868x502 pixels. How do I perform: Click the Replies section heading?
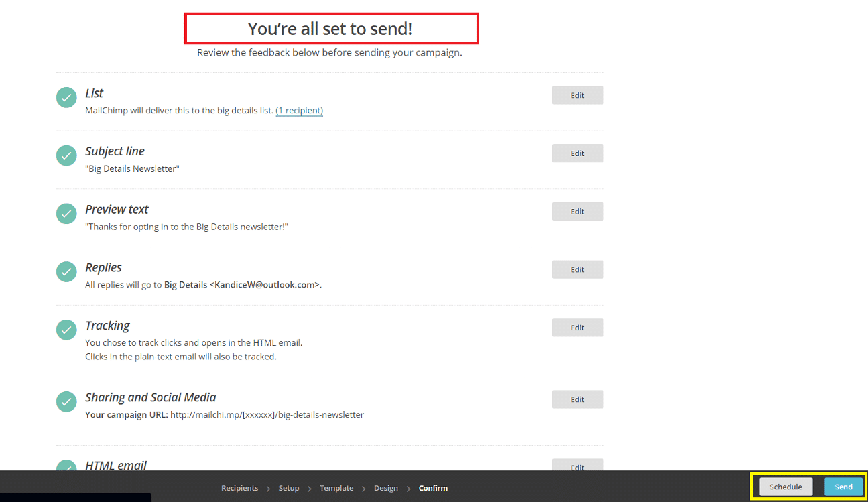[103, 267]
